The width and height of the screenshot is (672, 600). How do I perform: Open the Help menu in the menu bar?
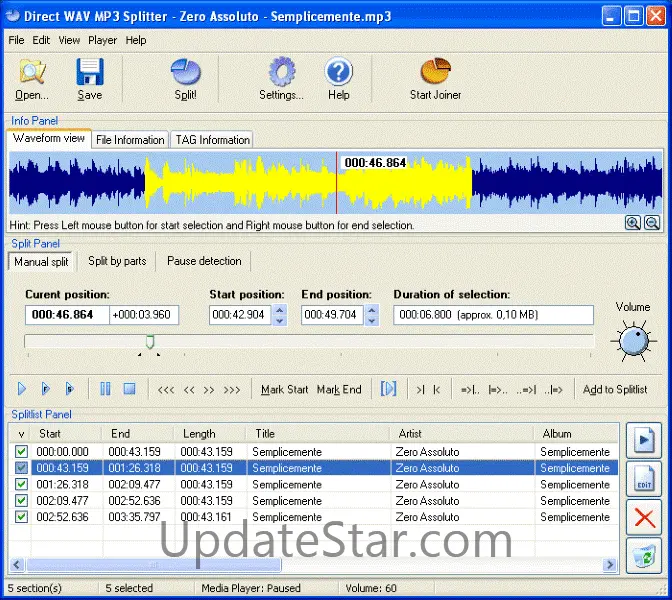[136, 40]
